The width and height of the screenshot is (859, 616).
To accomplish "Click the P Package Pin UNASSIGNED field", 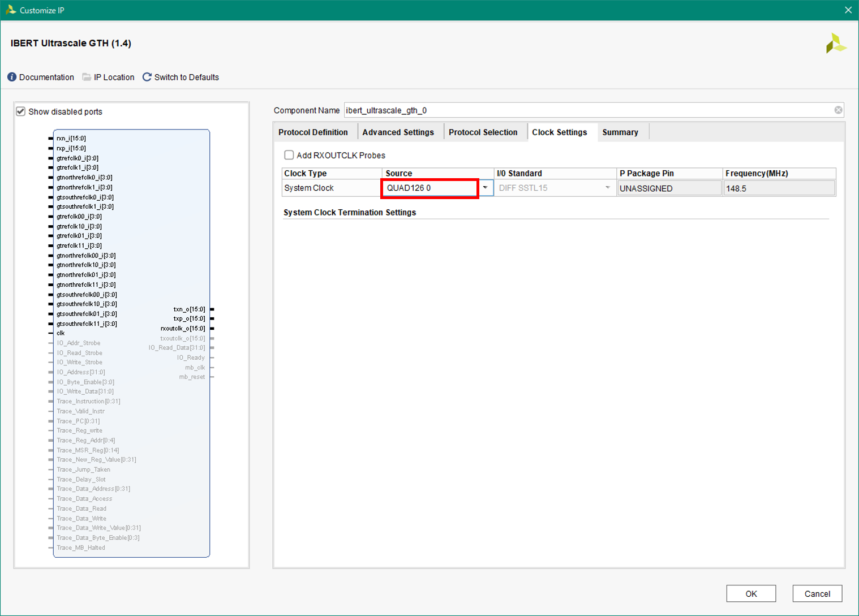I will (x=669, y=188).
